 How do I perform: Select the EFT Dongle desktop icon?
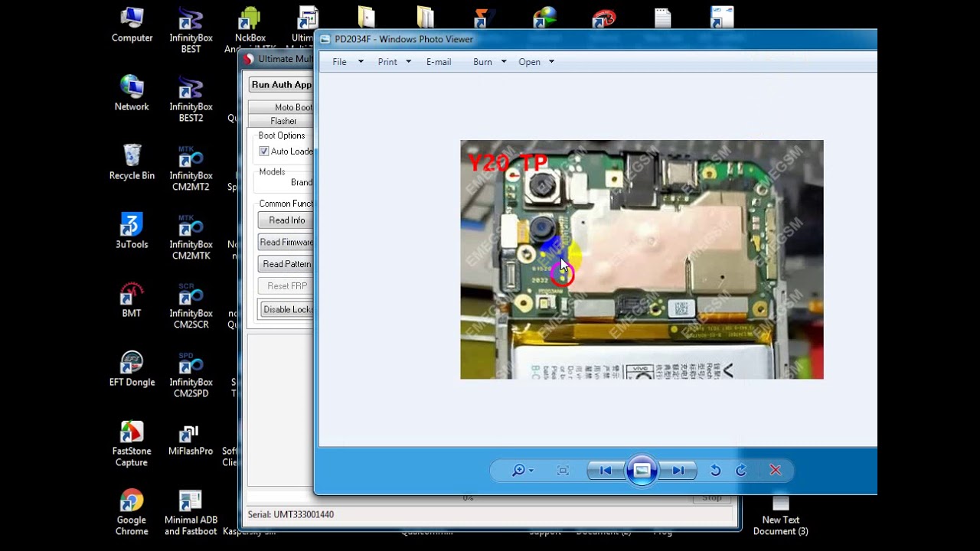132,369
